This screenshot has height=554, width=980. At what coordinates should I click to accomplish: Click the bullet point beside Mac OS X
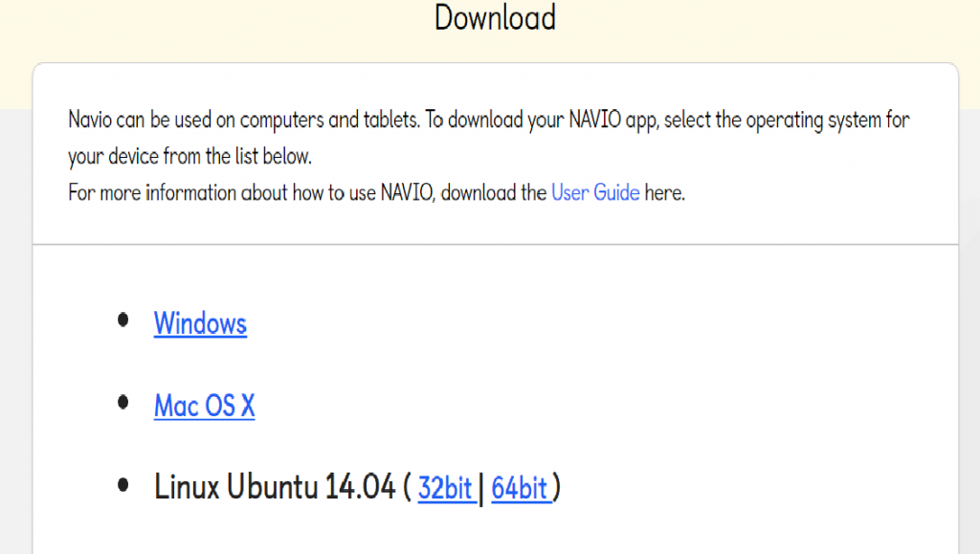click(122, 403)
